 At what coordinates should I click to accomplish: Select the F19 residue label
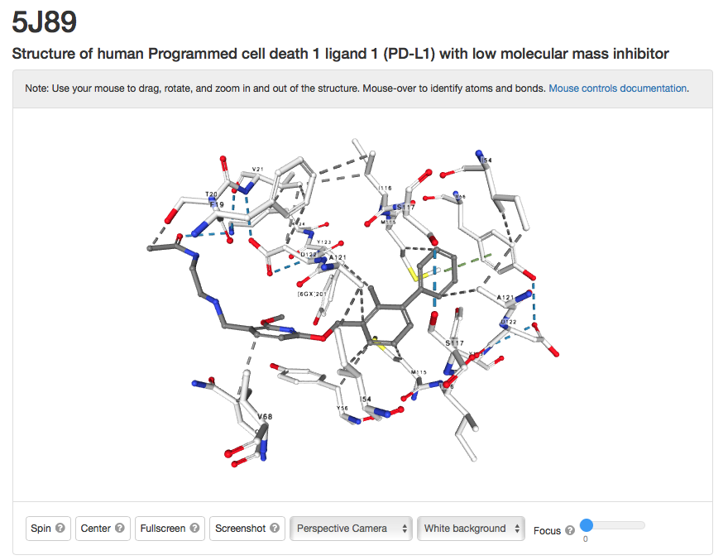[217, 204]
